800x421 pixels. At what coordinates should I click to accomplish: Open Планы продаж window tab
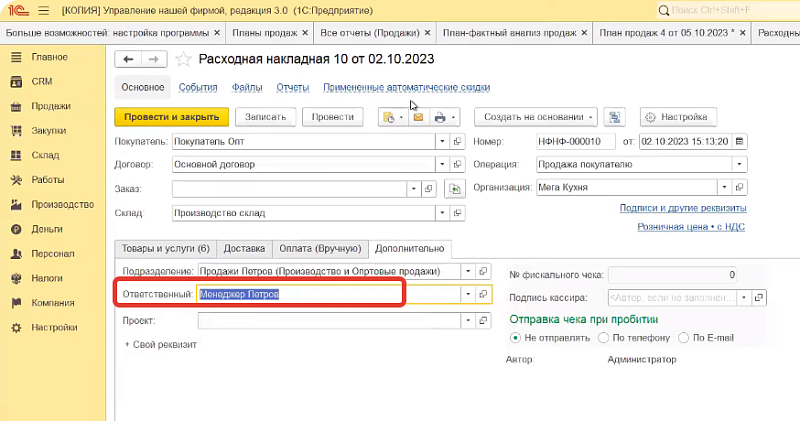(265, 33)
